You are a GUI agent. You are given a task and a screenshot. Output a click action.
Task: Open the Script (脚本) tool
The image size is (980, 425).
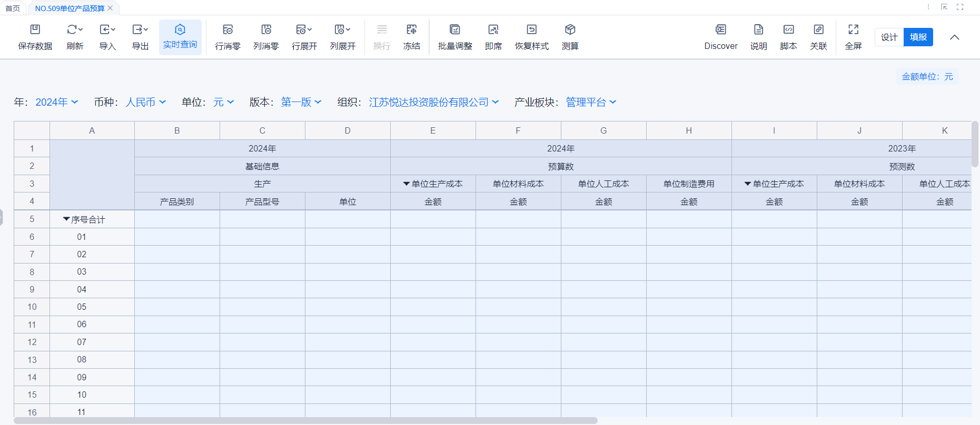pyautogui.click(x=788, y=30)
